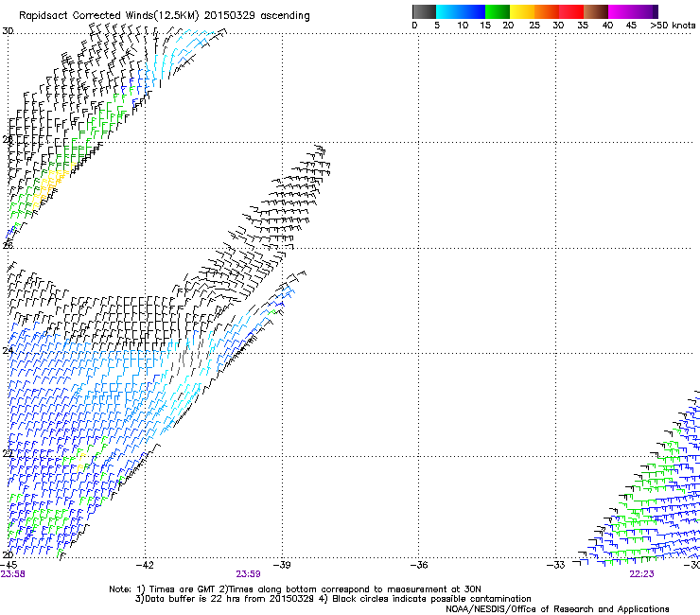Click the brown 35-40 knots legend color
The image size is (700, 615).
[x=596, y=11]
